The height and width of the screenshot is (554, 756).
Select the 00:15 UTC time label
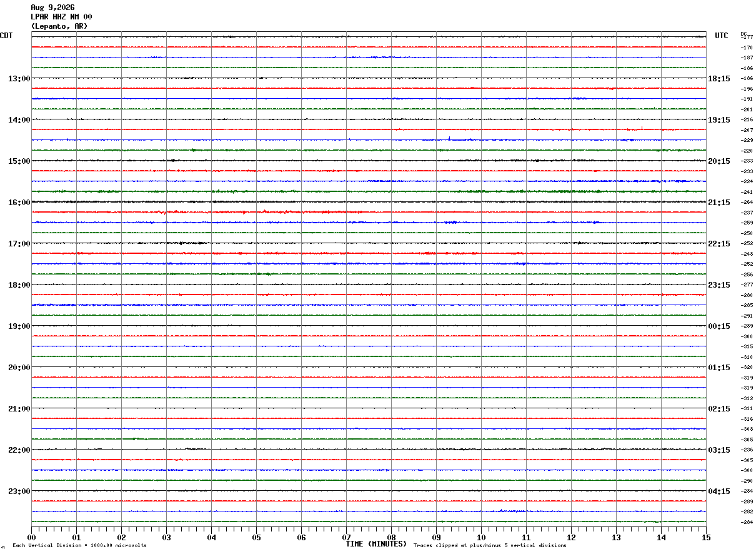pyautogui.click(x=719, y=326)
